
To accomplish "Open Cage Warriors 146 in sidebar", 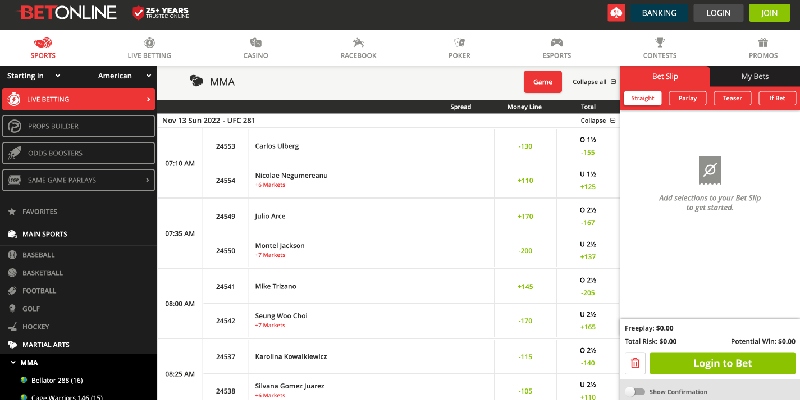I will pyautogui.click(x=66, y=397).
